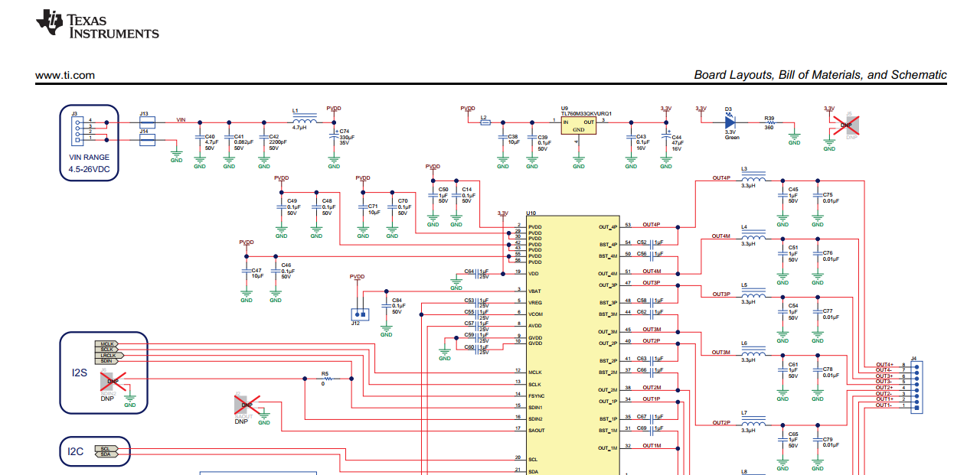Click the green LED D3 symbol
Viewport: 980px width, 475px height.
tap(729, 122)
